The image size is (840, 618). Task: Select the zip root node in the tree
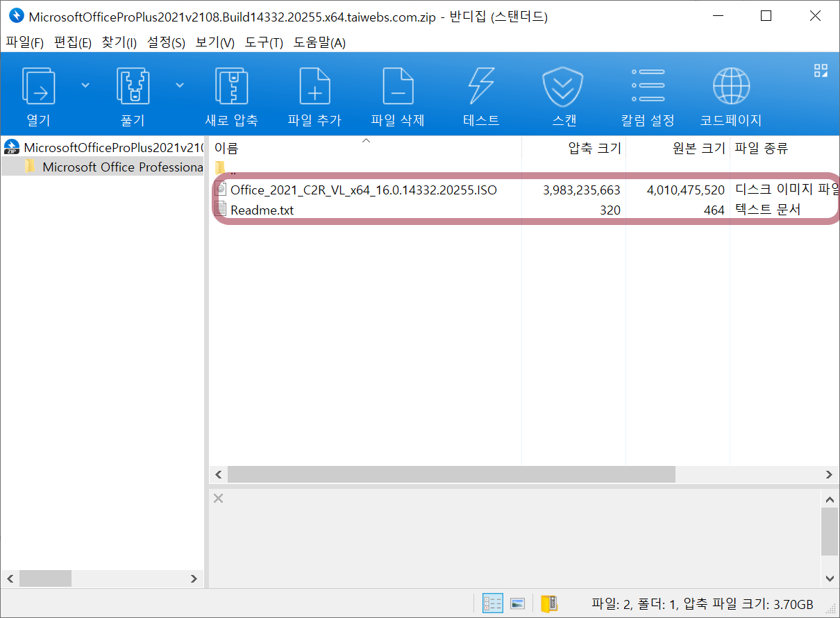point(103,147)
